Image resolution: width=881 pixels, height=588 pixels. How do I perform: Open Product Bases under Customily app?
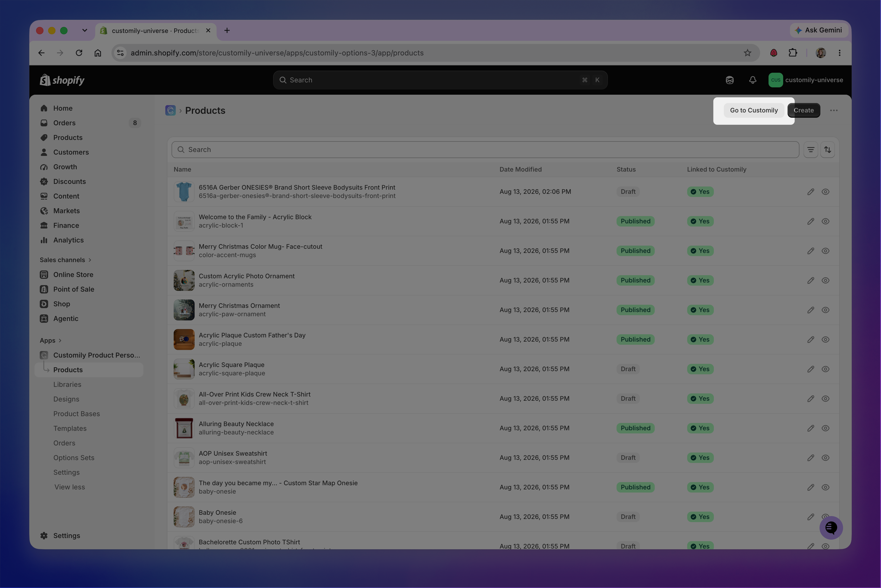[x=76, y=414]
